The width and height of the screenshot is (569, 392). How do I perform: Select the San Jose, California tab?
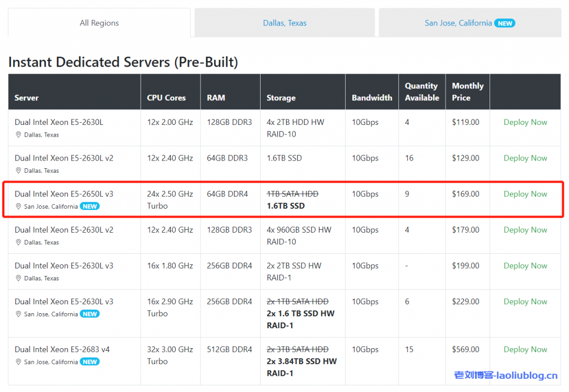click(x=458, y=23)
